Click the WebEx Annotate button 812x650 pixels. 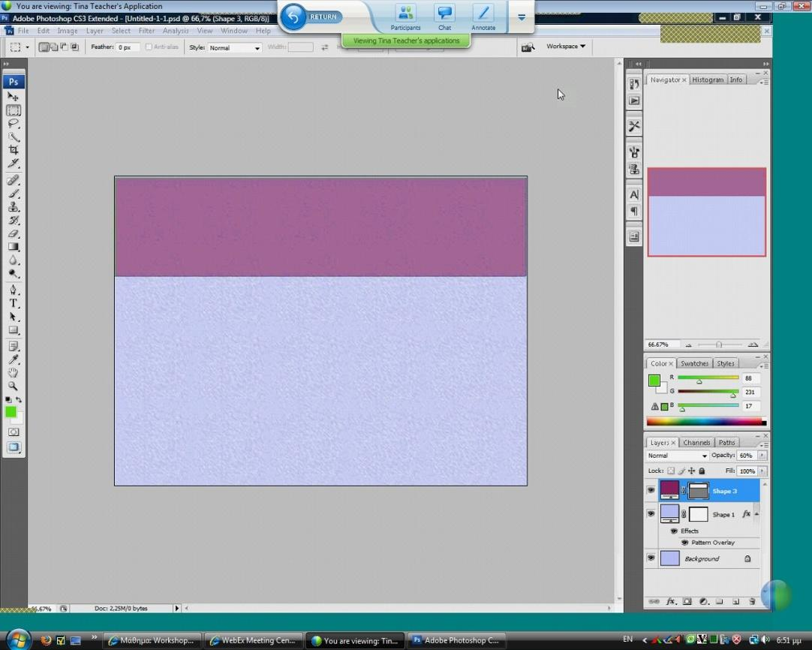(x=483, y=17)
